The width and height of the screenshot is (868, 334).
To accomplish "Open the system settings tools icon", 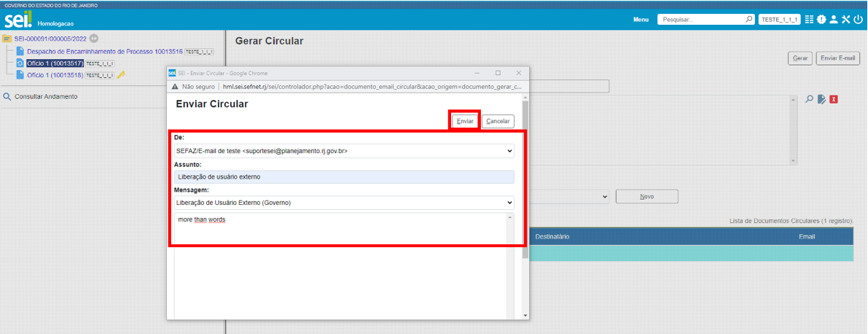I will (x=845, y=20).
